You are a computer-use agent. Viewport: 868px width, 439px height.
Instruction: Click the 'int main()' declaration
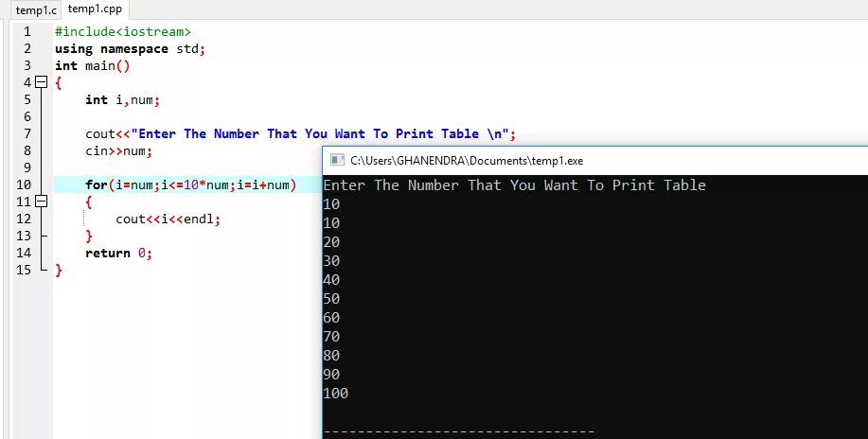pyautogui.click(x=93, y=66)
